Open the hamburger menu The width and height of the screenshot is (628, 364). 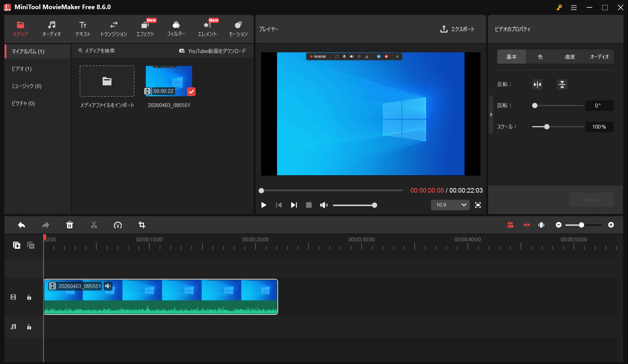pyautogui.click(x=574, y=7)
